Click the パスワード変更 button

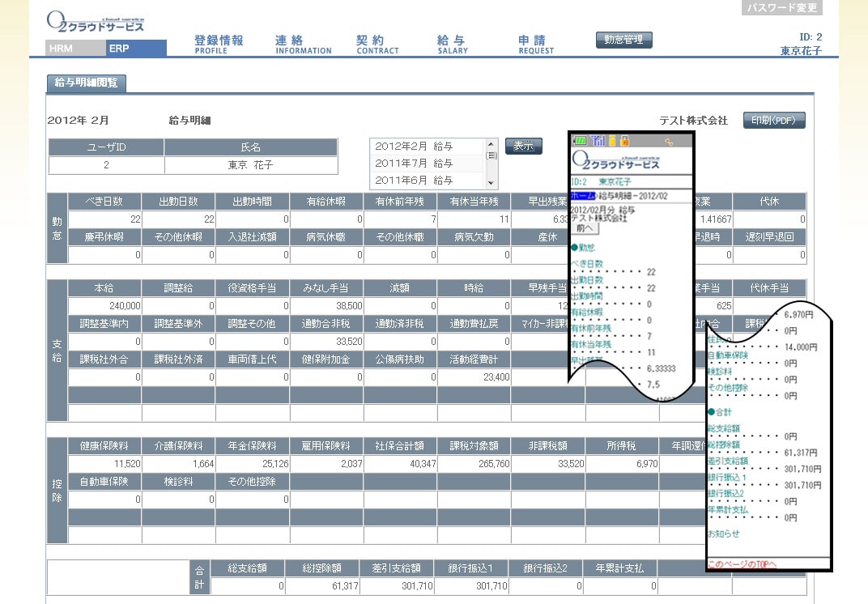click(x=781, y=7)
